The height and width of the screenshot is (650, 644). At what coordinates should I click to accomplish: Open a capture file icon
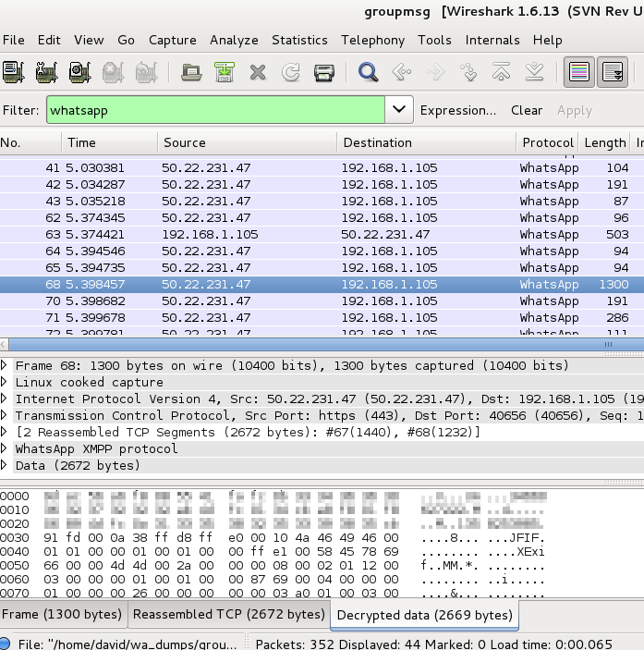(x=191, y=72)
